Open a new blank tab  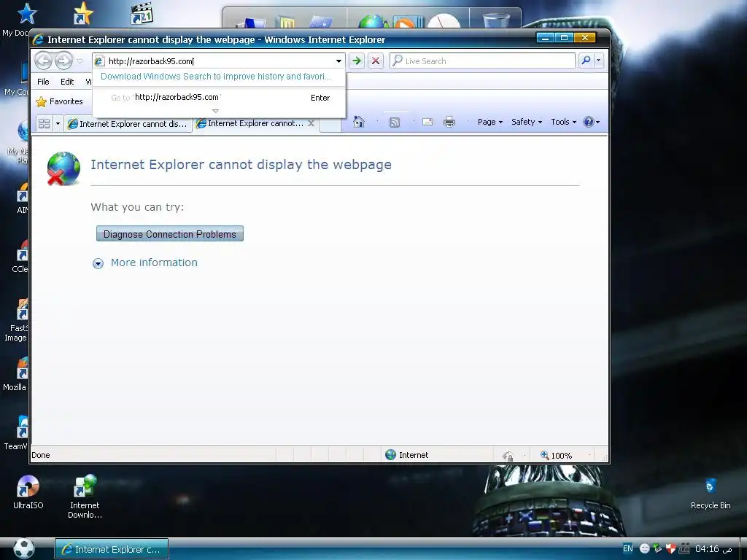coord(330,124)
